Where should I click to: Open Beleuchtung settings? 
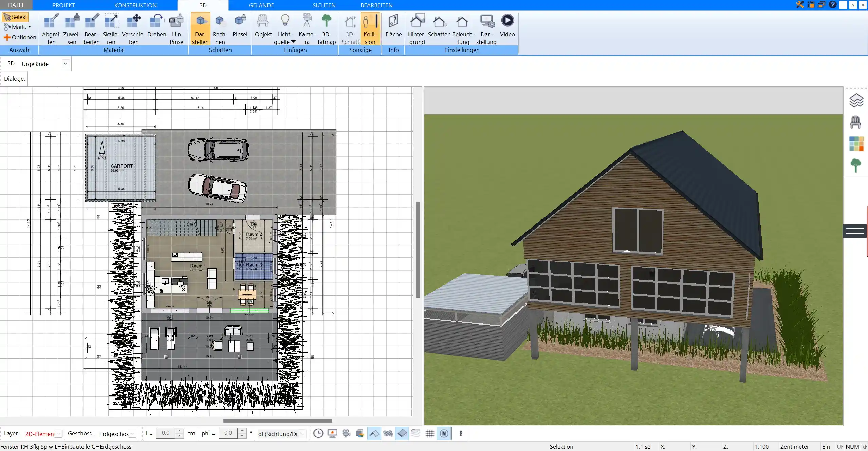[463, 29]
